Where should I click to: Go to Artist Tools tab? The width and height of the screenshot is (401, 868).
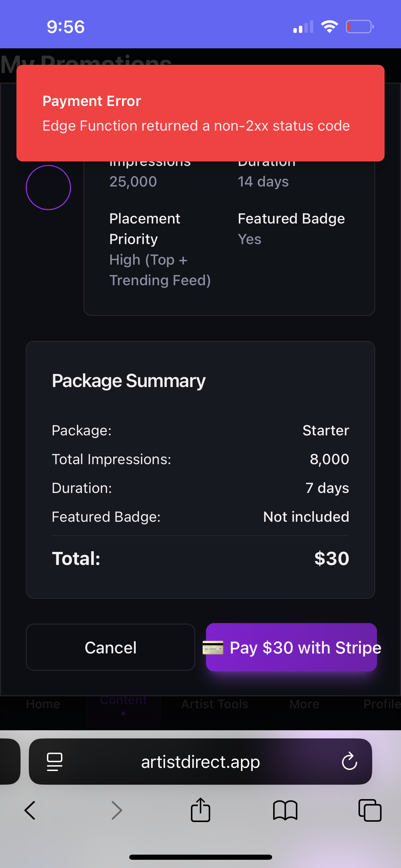click(215, 704)
